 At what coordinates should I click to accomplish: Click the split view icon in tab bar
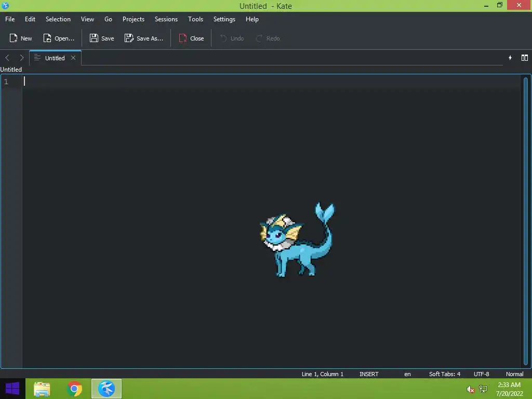[525, 58]
